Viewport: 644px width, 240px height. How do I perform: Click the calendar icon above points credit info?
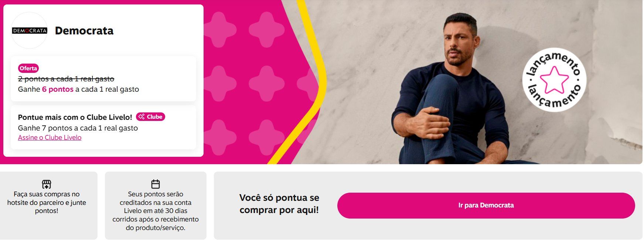(x=156, y=184)
